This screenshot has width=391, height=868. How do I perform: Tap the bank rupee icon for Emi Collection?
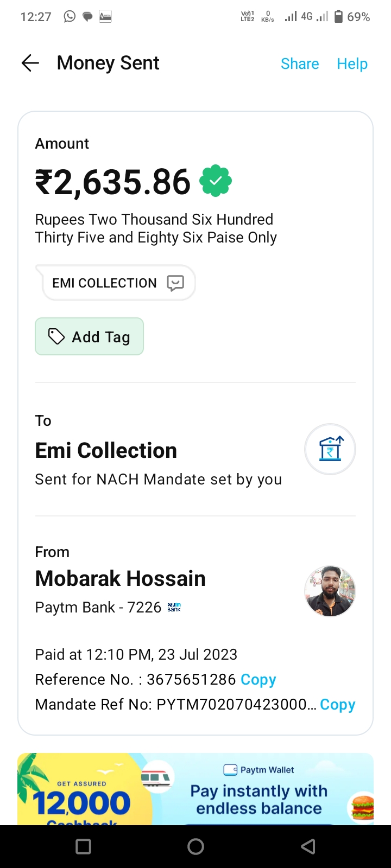tap(330, 449)
